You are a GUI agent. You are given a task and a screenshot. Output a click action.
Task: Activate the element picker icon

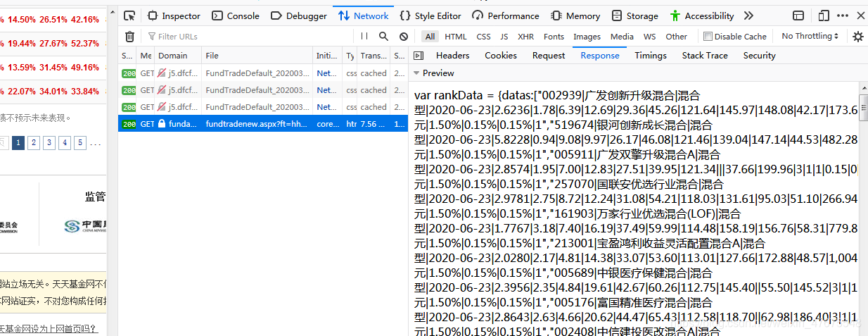click(x=129, y=15)
